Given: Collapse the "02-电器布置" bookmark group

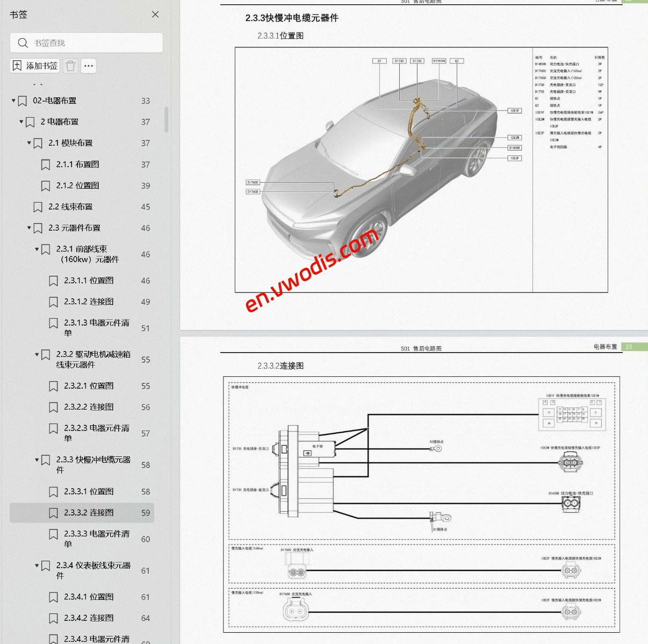Looking at the screenshot, I should (12, 101).
